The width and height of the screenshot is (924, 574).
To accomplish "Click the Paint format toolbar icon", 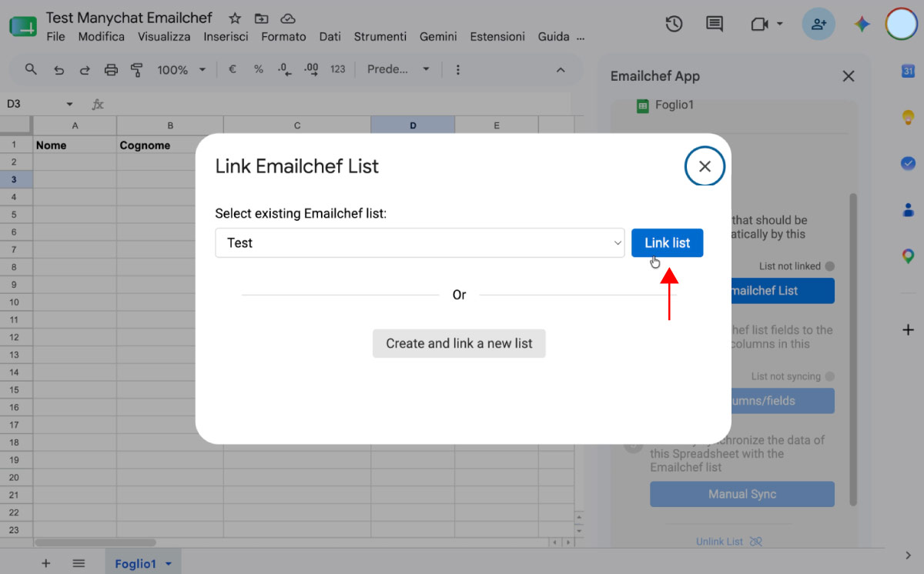I will pos(137,69).
